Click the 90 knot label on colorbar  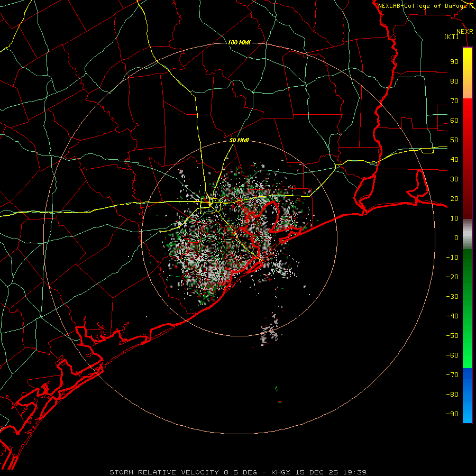[x=454, y=62]
